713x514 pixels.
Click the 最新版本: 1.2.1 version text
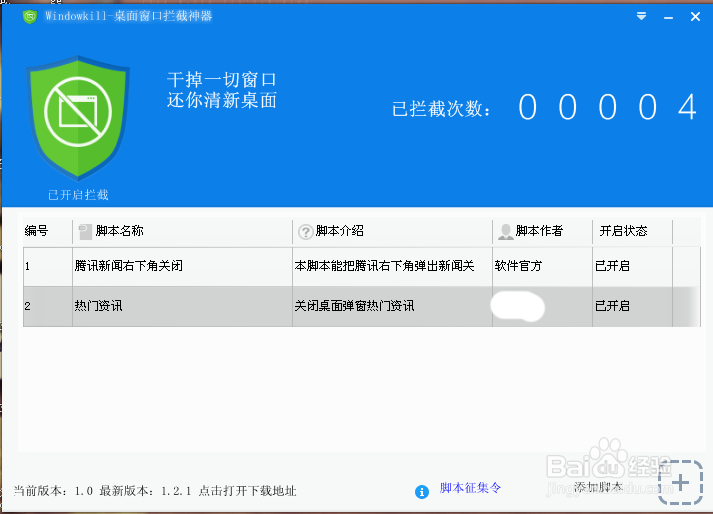click(x=145, y=491)
